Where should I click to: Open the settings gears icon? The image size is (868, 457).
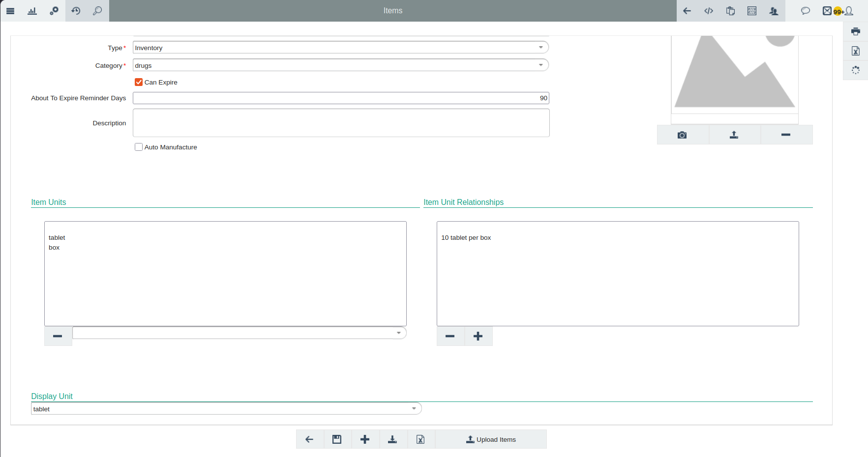tap(54, 11)
